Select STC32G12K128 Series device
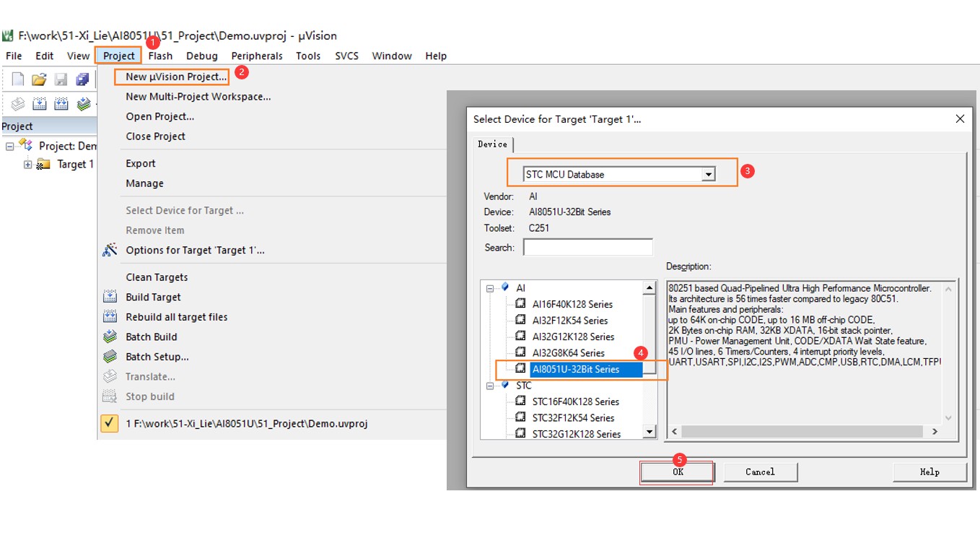 (577, 434)
